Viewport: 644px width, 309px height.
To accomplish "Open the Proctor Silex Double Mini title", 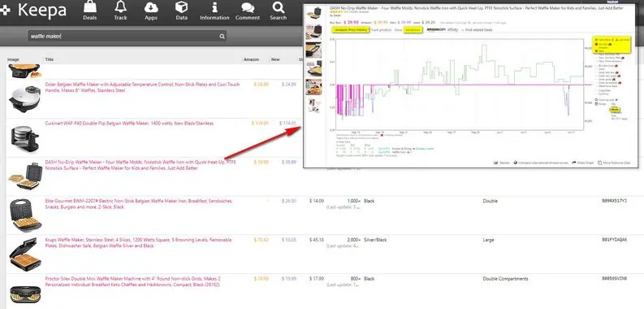I will [x=132, y=281].
